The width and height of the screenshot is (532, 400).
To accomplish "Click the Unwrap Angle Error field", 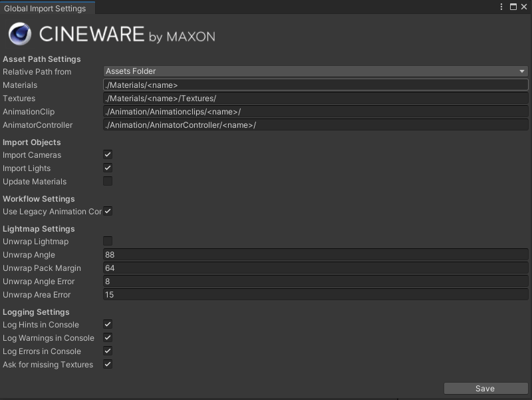I will (315, 281).
